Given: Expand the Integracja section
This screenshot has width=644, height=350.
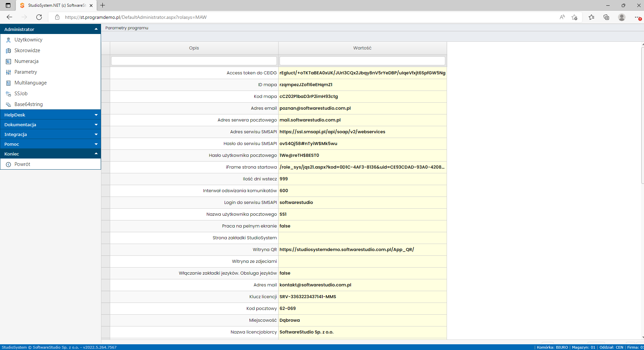Looking at the screenshot, I should [96, 134].
